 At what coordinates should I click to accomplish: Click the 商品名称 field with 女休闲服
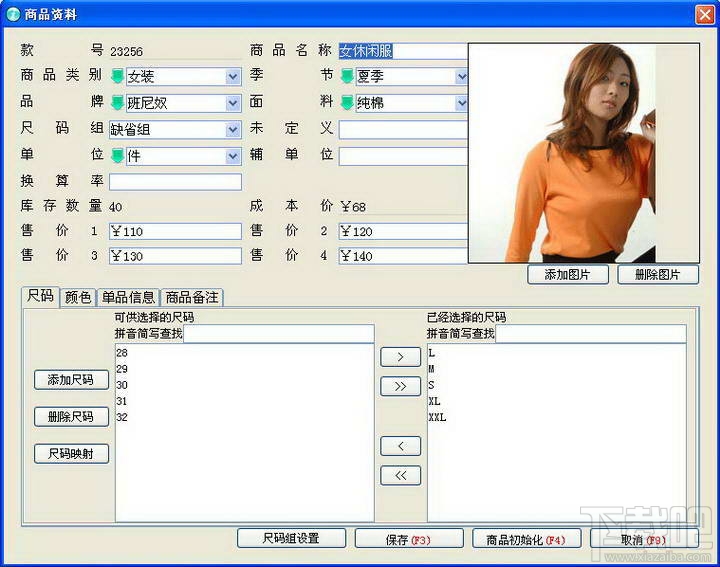coord(403,51)
